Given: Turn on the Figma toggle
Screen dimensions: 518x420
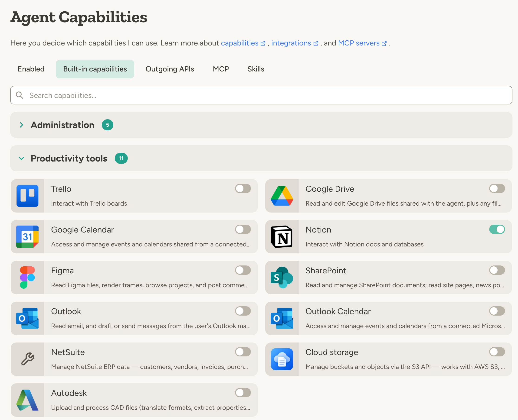Looking at the screenshot, I should click(243, 270).
